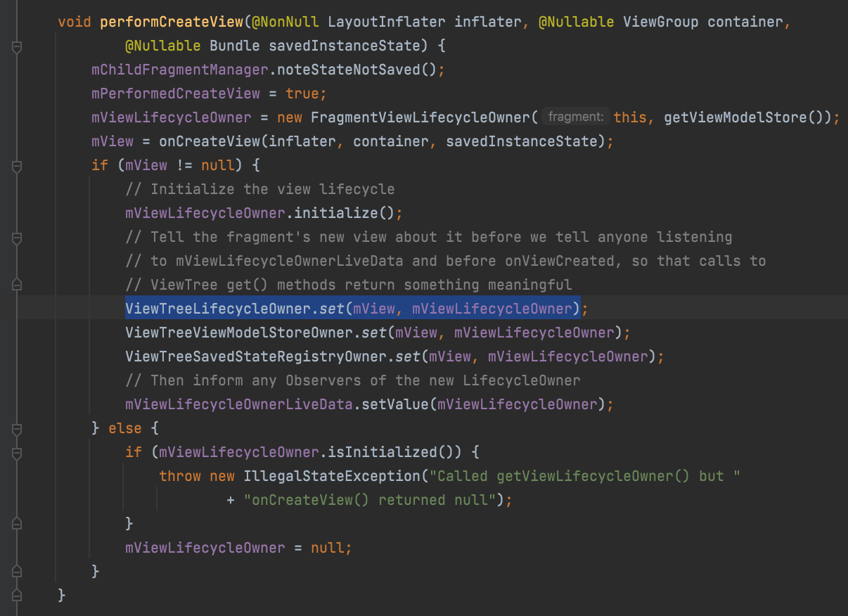Fold comment block starting '// Tell the fragment's new view'
Screen dimensions: 848x616
coord(17,238)
